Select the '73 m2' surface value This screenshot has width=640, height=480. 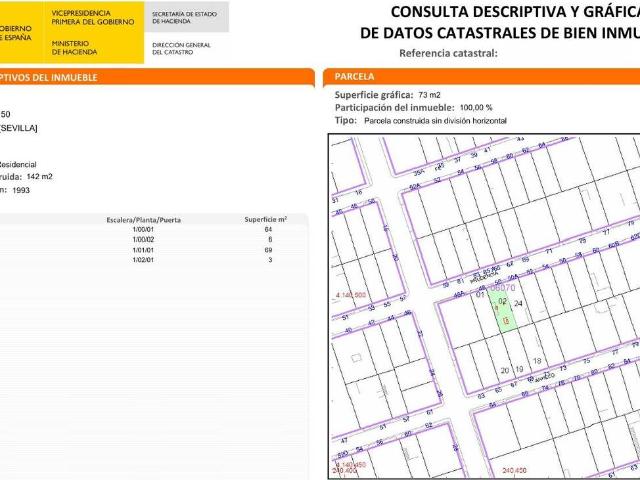click(x=429, y=95)
